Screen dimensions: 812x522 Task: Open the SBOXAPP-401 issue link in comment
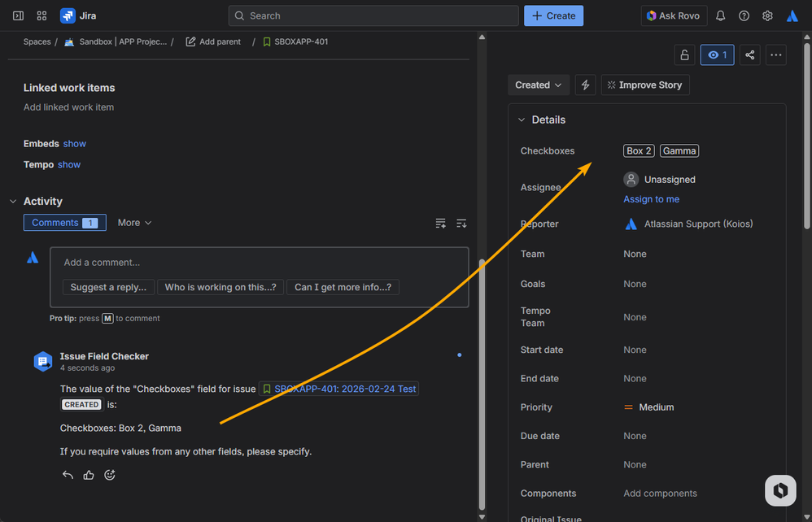pyautogui.click(x=338, y=389)
